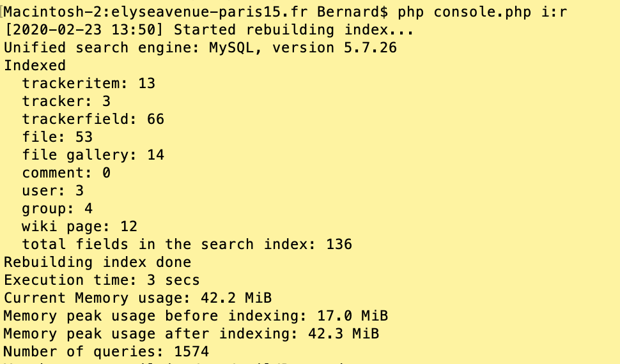Click the 'comment: 0' entry
Screen dimensions: 620x364
(x=66, y=172)
